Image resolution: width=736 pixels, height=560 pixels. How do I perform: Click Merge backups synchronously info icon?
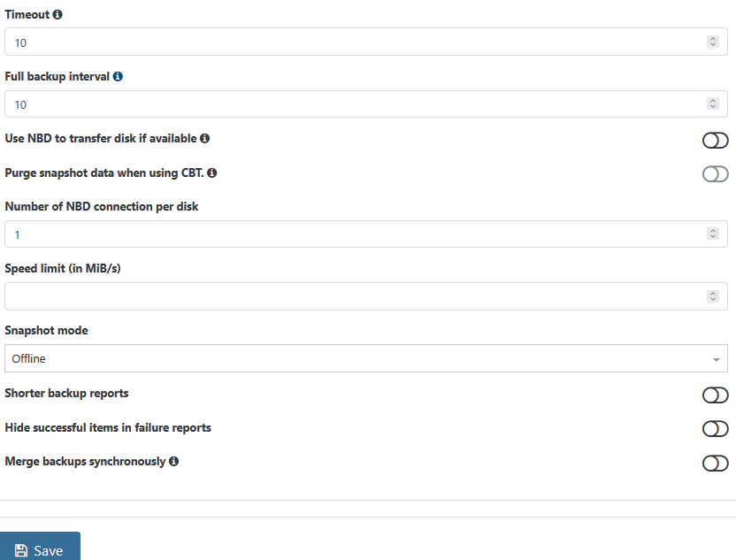[174, 462]
